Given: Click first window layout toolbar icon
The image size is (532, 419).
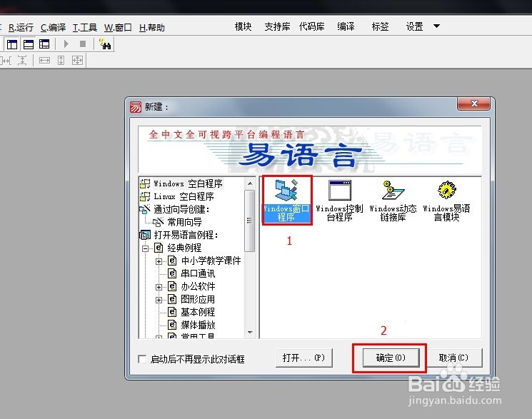Looking at the screenshot, I should click(x=12, y=44).
